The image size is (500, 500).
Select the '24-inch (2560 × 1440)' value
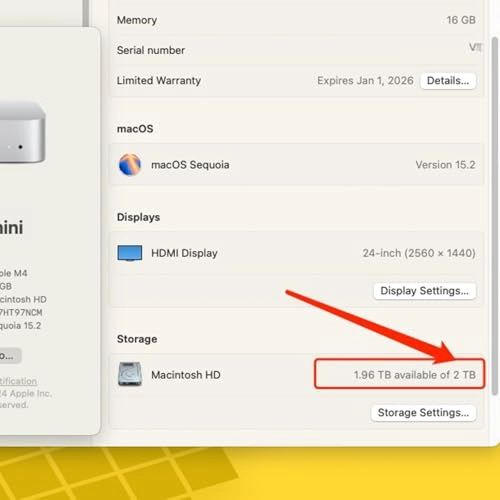click(x=419, y=253)
